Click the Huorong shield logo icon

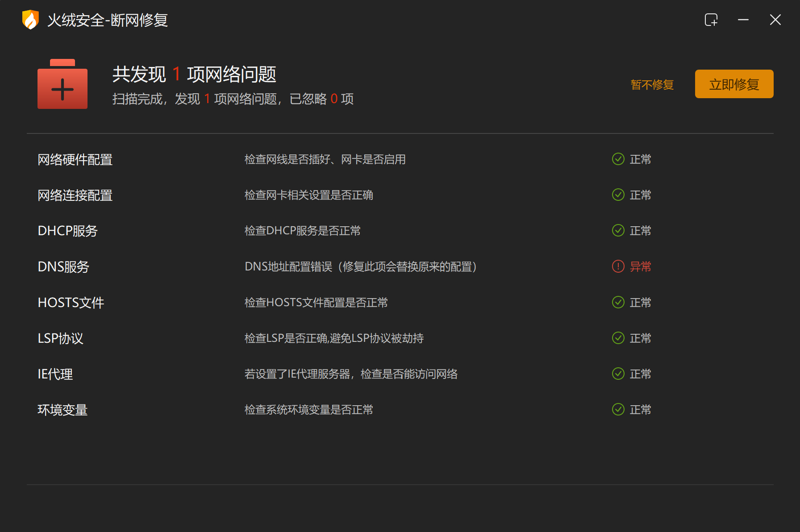30,20
